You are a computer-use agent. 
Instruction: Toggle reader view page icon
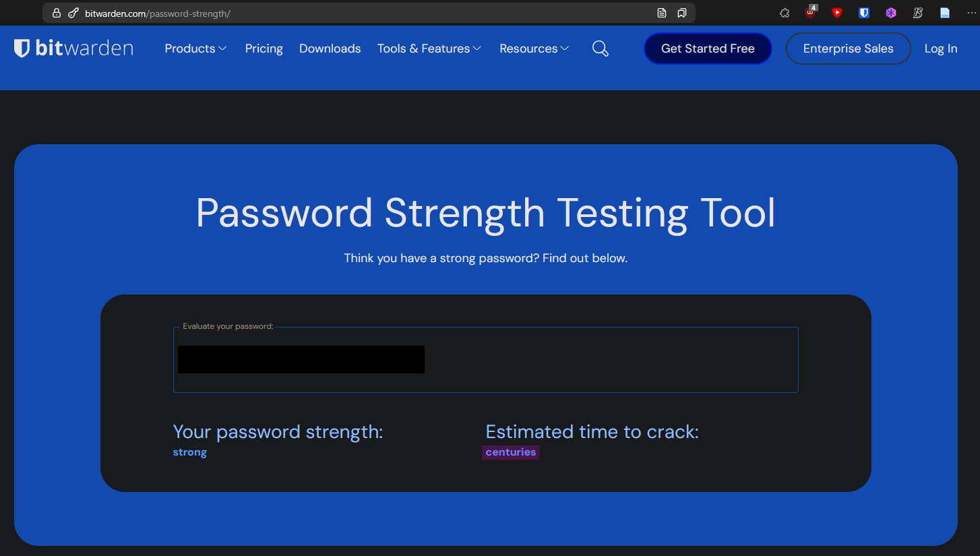coord(662,13)
